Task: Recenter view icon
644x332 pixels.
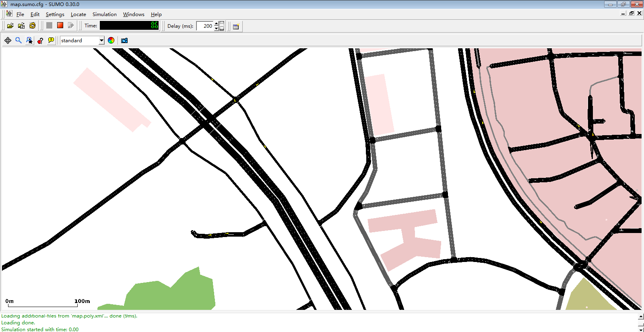Action: (8, 40)
